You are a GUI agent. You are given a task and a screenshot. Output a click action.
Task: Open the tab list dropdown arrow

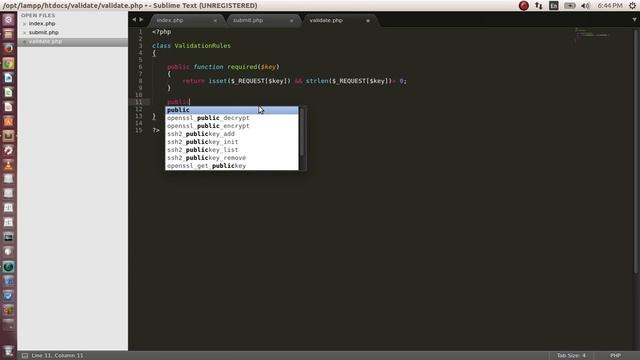pyautogui.click(x=634, y=20)
